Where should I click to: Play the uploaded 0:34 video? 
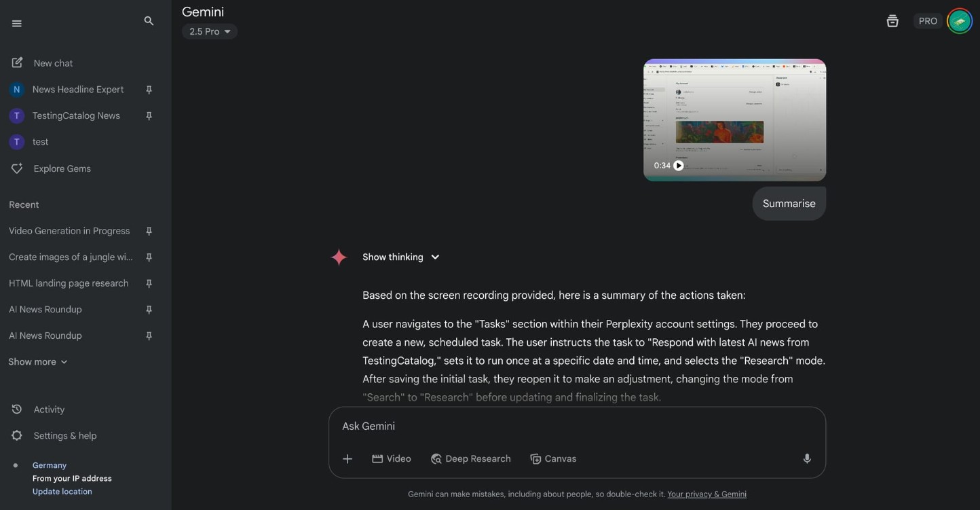click(x=678, y=166)
